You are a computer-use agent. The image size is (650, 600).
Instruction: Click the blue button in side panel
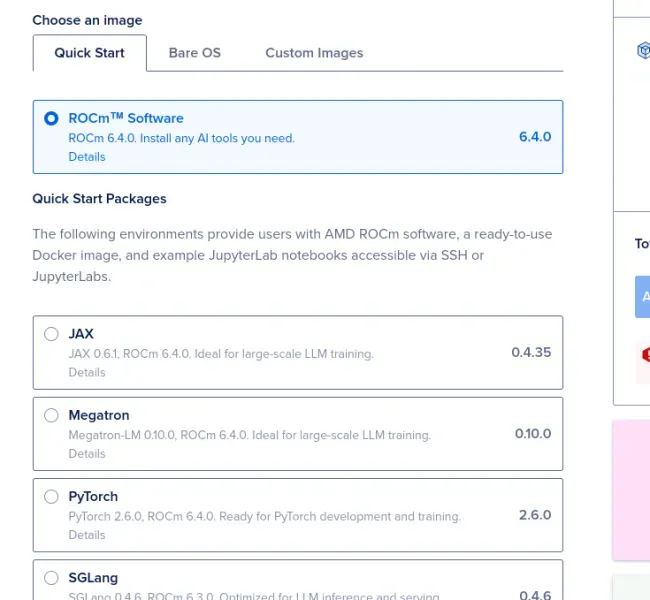pos(643,297)
